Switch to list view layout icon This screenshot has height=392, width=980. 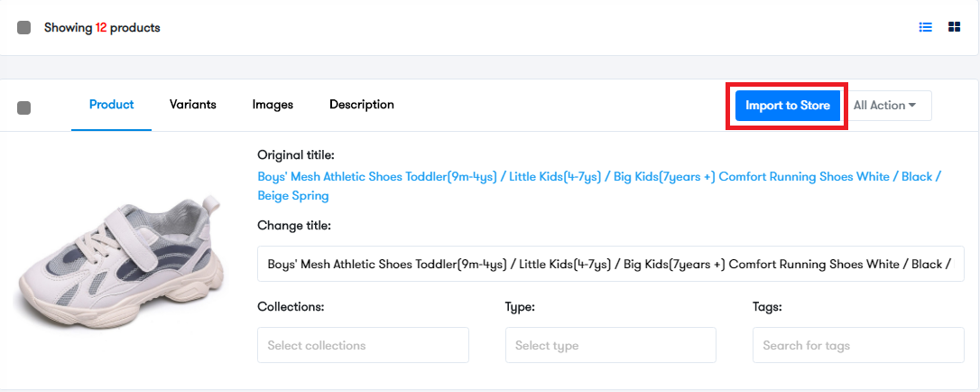point(926,27)
